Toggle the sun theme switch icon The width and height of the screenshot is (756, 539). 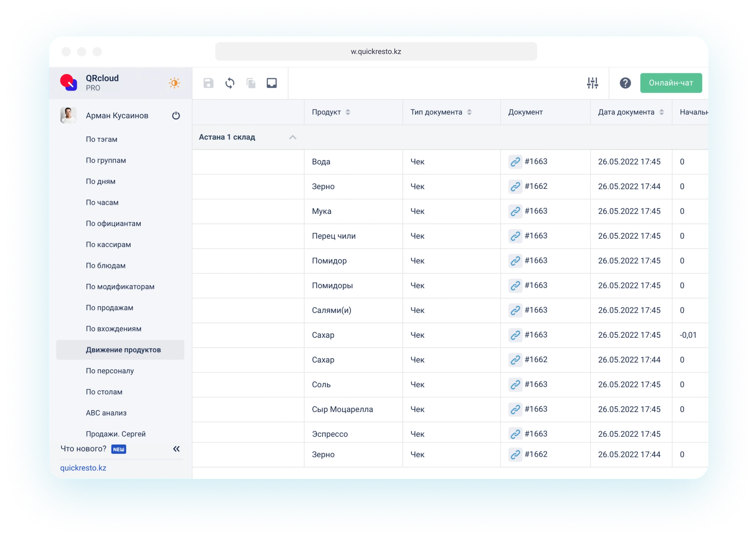coord(174,83)
